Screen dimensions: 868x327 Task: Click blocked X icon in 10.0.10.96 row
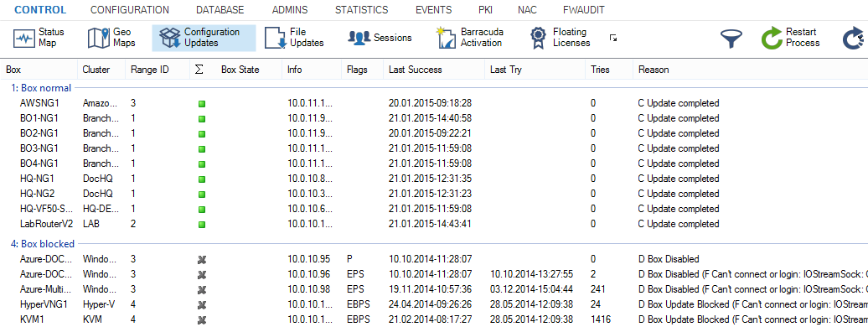[x=202, y=274]
